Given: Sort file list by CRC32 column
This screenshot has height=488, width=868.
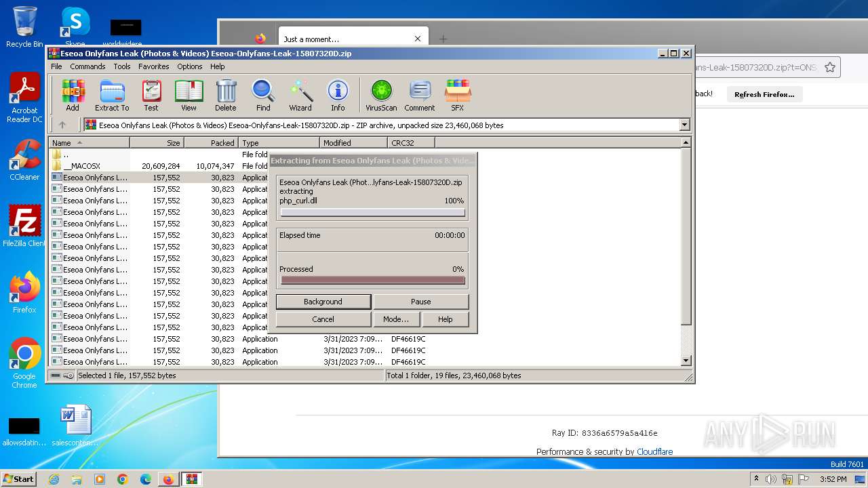Looking at the screenshot, I should click(x=411, y=143).
